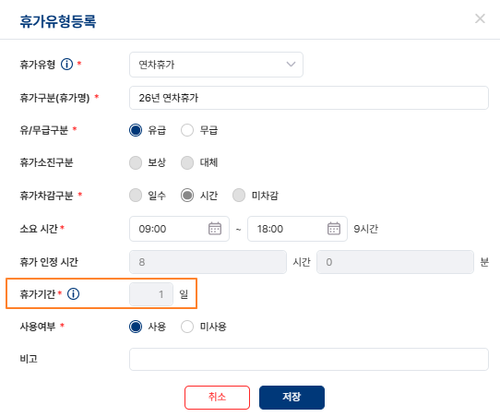The width and height of the screenshot is (500, 417).
Task: Click the 취소 button
Action: click(x=217, y=397)
